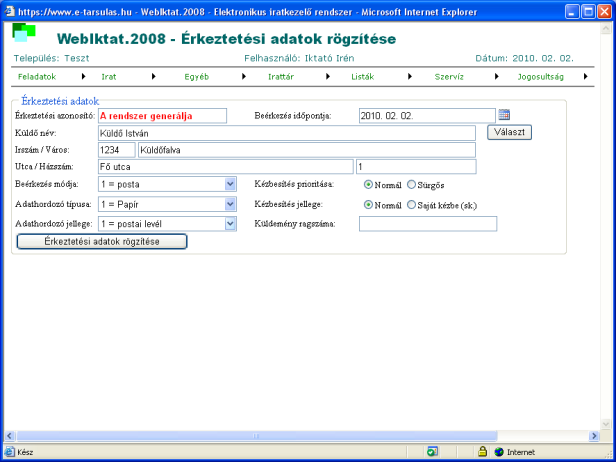Click the WebIktat green squares logo
The height and width of the screenshot is (462, 616).
[x=24, y=32]
